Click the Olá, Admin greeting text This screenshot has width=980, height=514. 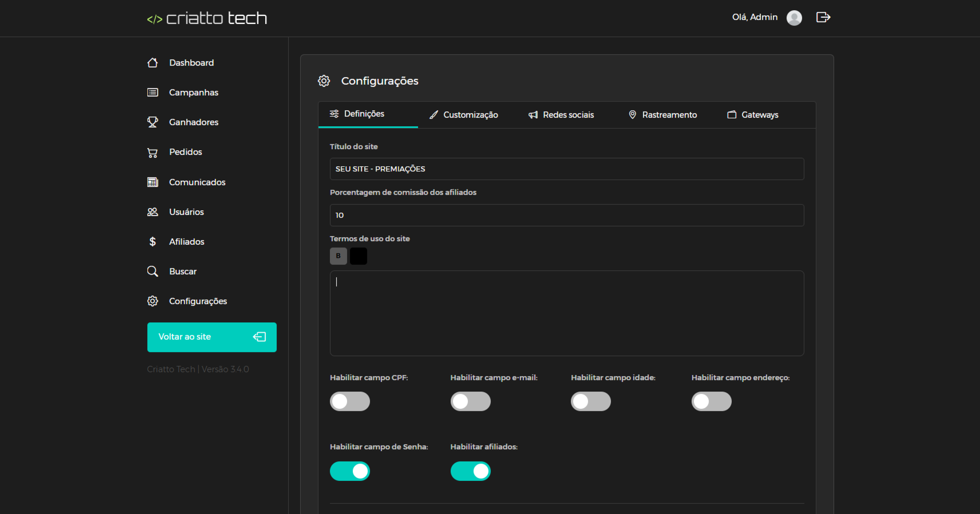point(755,17)
